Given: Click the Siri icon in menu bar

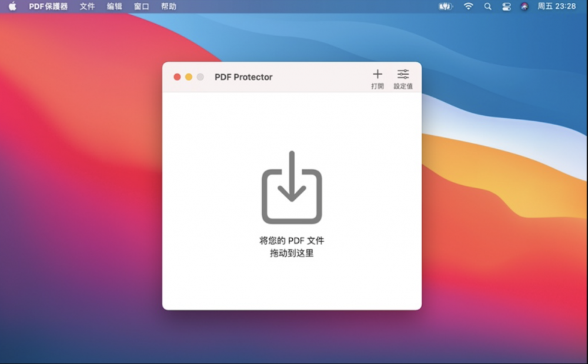Looking at the screenshot, I should click(524, 6).
